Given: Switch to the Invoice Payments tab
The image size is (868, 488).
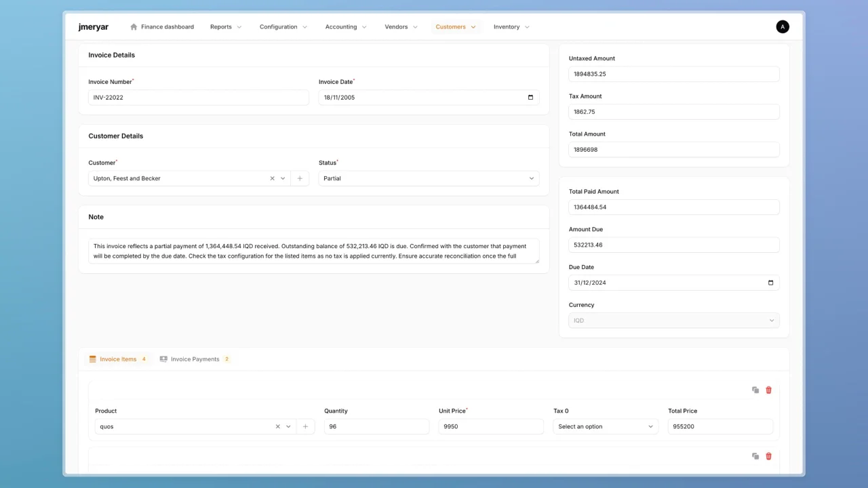Looking at the screenshot, I should point(195,359).
